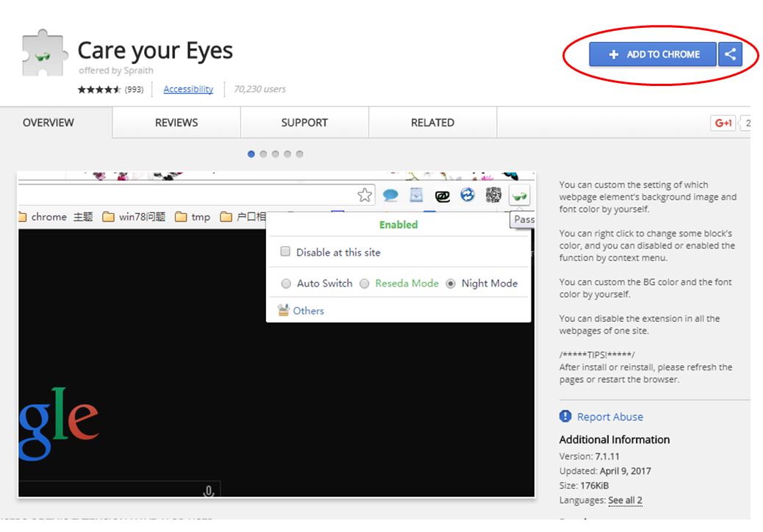Viewport: 763px width, 532px height.
Task: Click the bookmark star icon in address bar
Action: (x=365, y=195)
